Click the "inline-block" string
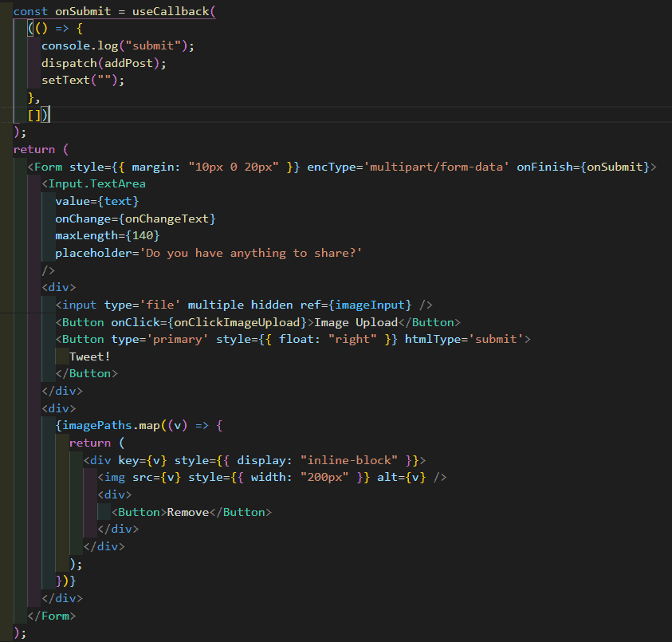Image resolution: width=672 pixels, height=642 pixels. (349, 461)
